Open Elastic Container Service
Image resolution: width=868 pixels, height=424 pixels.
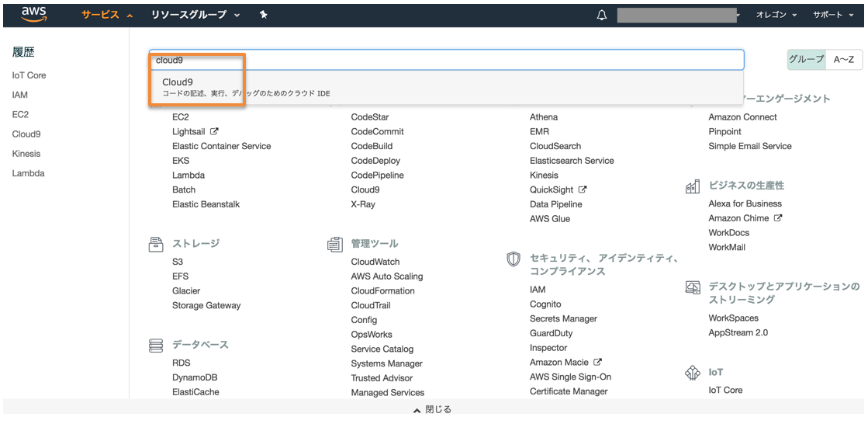pos(221,146)
